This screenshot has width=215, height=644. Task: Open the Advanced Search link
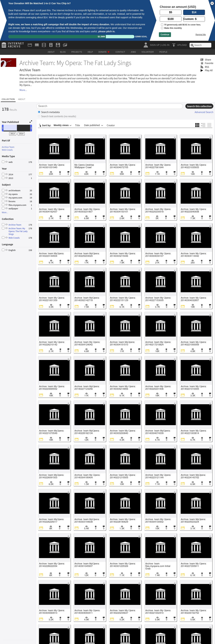pos(204,112)
